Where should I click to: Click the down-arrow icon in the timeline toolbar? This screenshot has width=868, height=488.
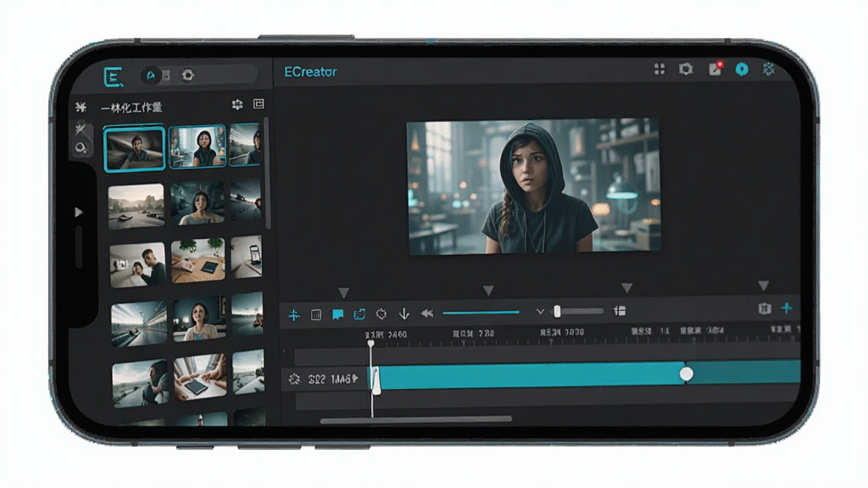point(404,313)
